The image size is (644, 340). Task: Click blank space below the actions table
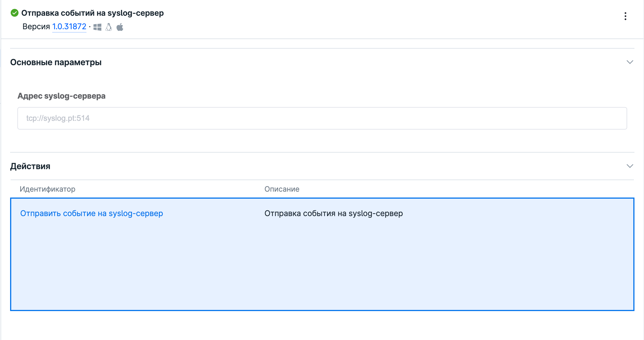coord(322,326)
